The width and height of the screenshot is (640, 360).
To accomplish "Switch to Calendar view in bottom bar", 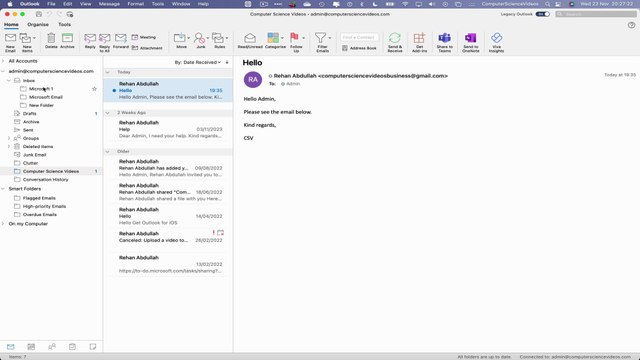I will (x=31, y=347).
